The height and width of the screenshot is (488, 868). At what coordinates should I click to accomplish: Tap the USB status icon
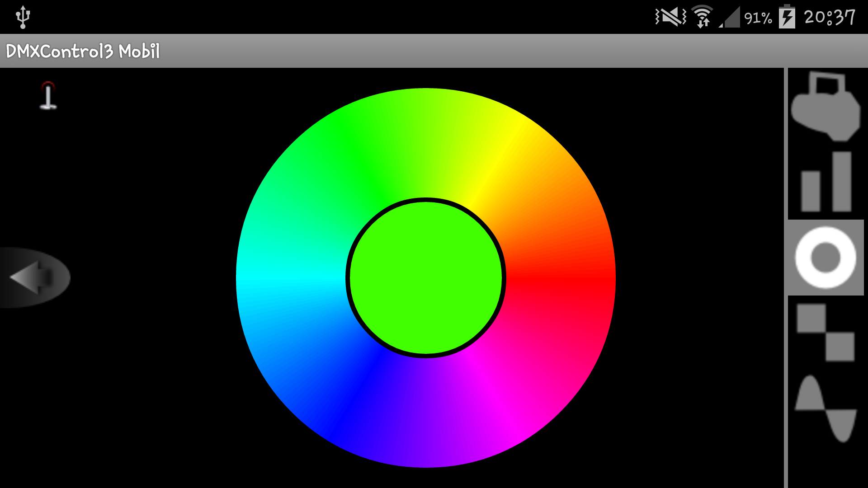[x=23, y=17]
